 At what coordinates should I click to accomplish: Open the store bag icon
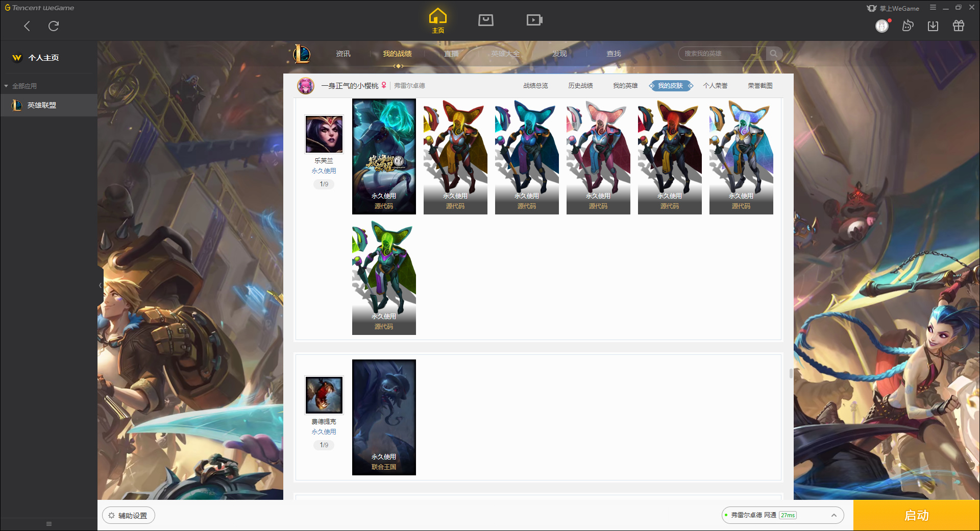[x=485, y=20]
